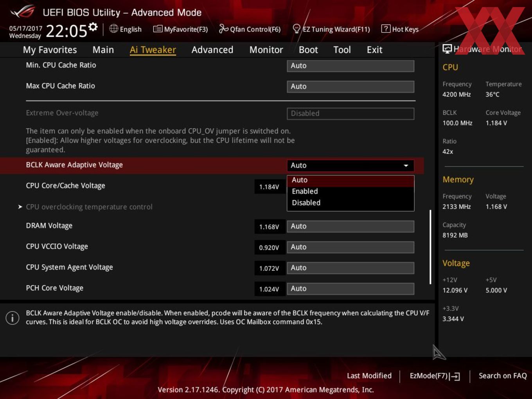Screen dimensions: 532x399
Task: Click the DRAM Voltage Auto field
Action: coord(350,226)
